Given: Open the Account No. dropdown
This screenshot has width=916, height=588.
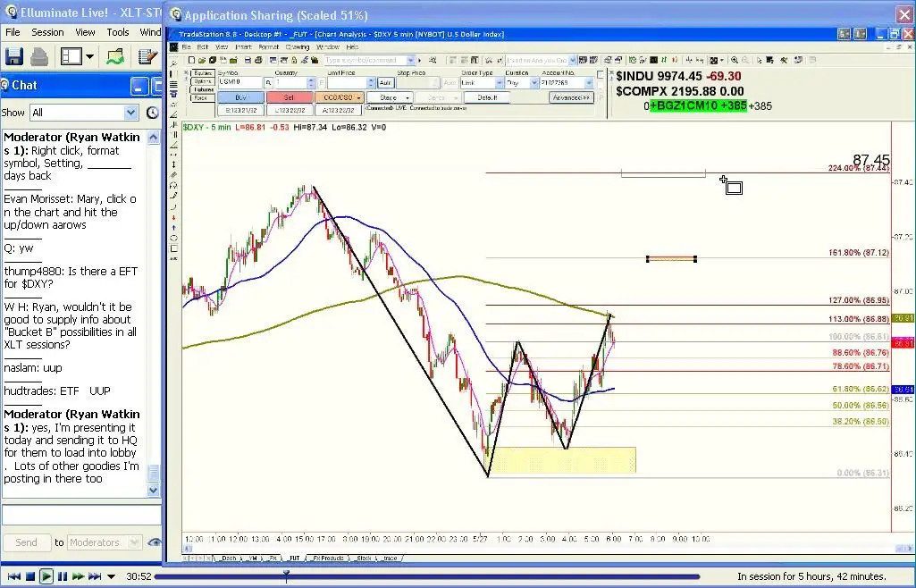Looking at the screenshot, I should (x=567, y=83).
